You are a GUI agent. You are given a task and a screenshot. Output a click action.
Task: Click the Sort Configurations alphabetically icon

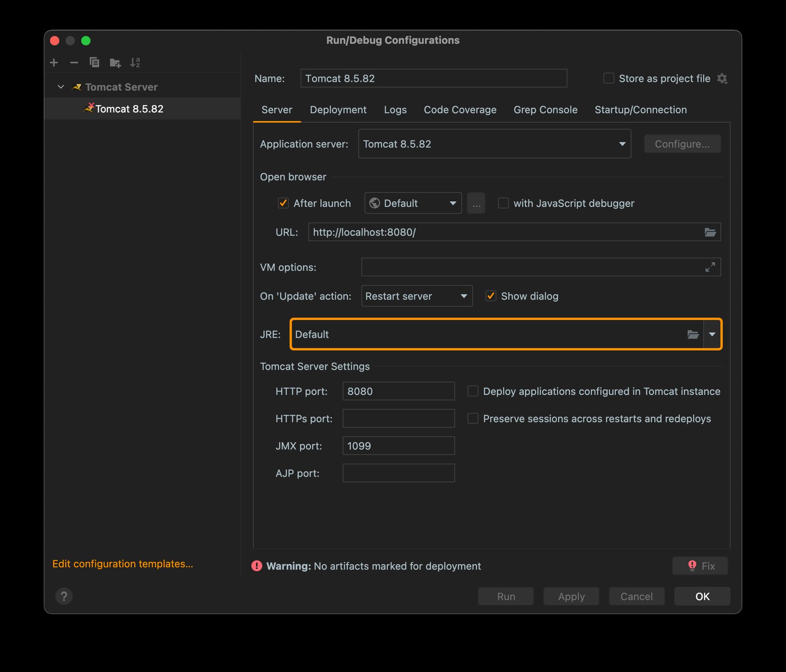[135, 62]
